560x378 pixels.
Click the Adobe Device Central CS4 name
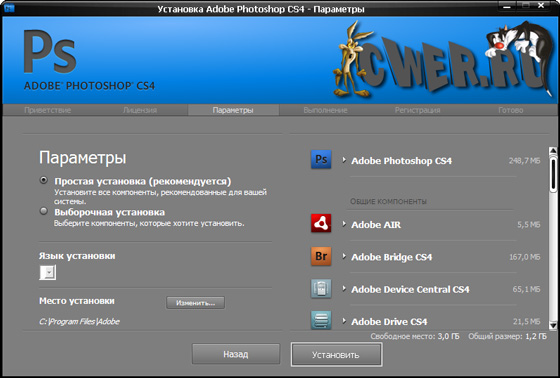click(410, 289)
